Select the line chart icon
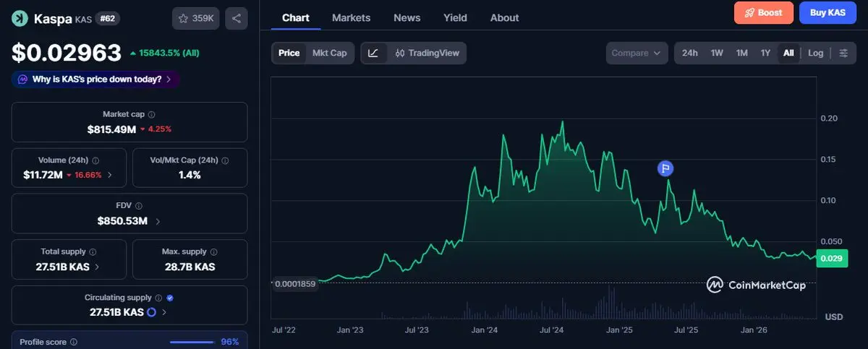The height and width of the screenshot is (349, 868). pos(373,53)
